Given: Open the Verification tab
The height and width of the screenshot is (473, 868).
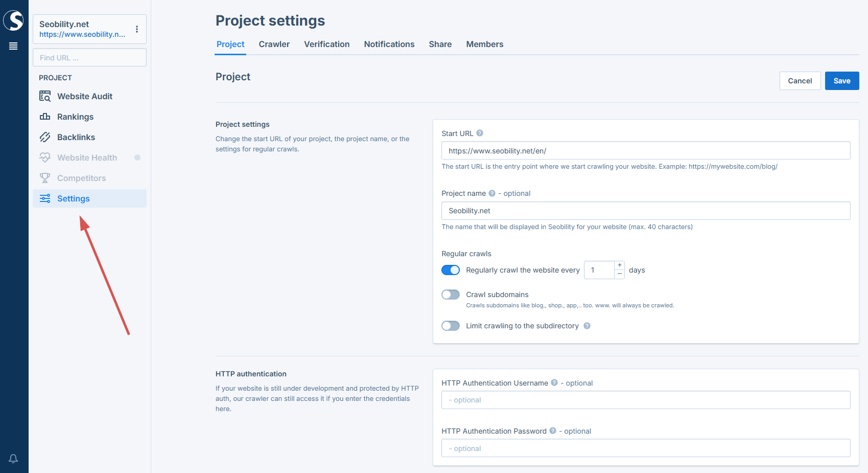Looking at the screenshot, I should [x=327, y=44].
